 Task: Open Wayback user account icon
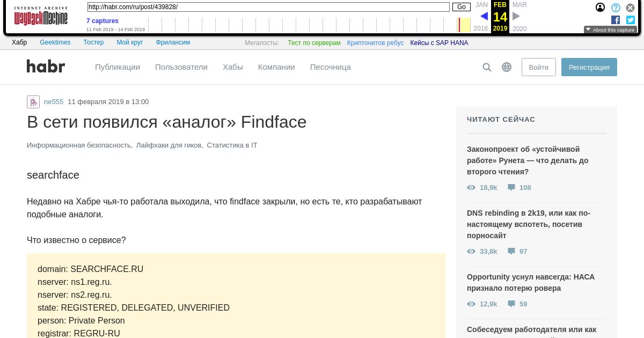[600, 8]
